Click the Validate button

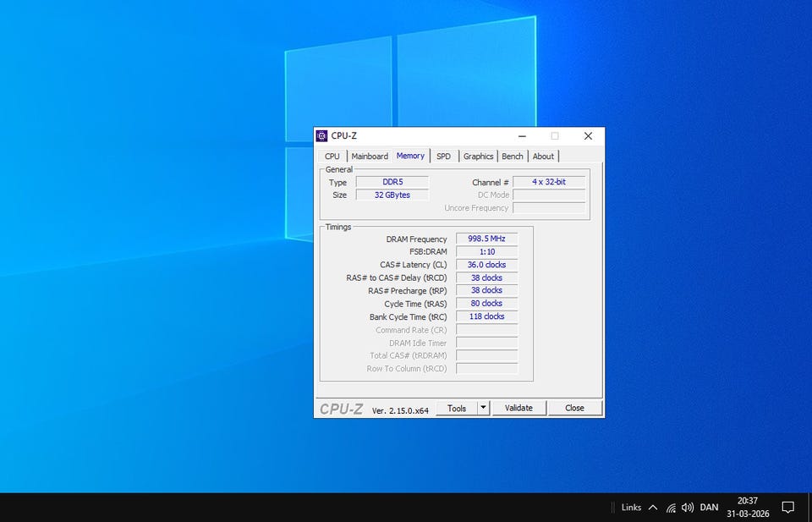click(x=518, y=408)
